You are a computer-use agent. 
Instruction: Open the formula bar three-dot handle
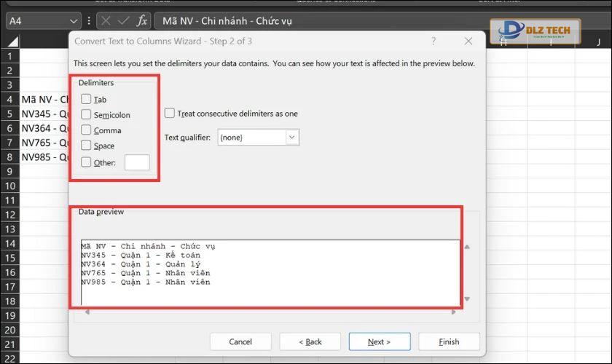click(x=89, y=21)
